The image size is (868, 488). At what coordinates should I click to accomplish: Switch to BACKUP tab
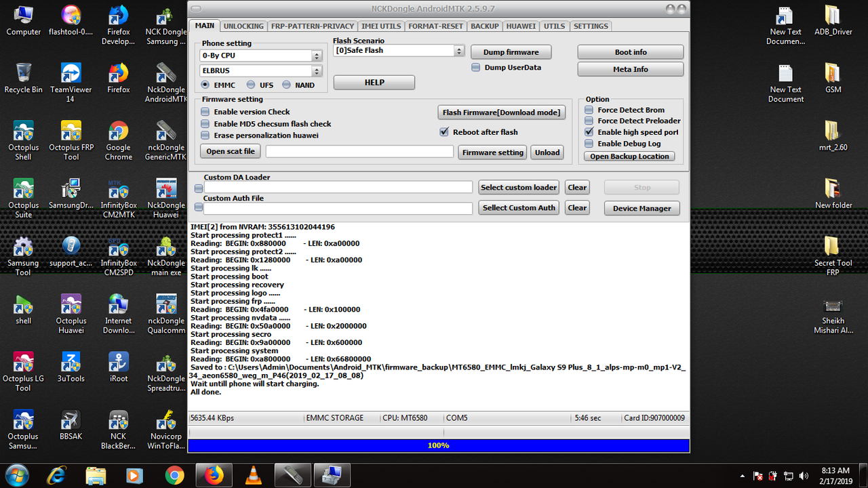[x=485, y=26]
